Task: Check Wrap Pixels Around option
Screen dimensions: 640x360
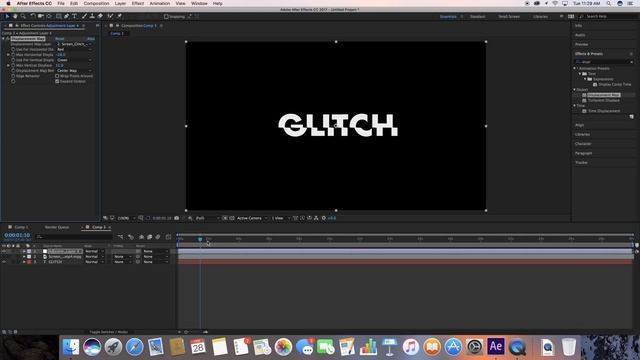Action: 57,76
